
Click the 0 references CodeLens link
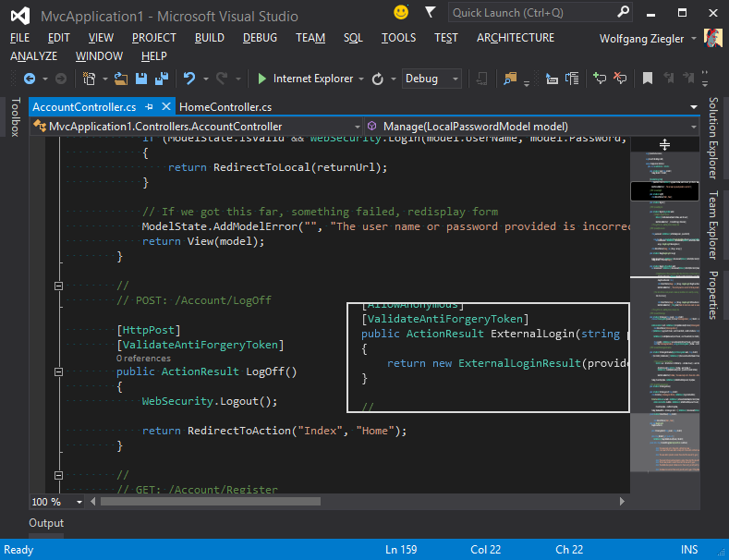pos(143,359)
